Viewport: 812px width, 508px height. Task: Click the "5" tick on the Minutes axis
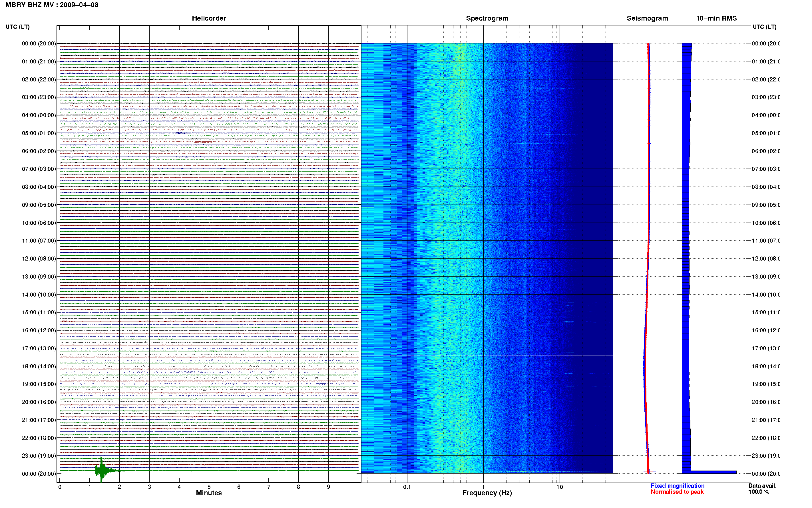(x=209, y=487)
